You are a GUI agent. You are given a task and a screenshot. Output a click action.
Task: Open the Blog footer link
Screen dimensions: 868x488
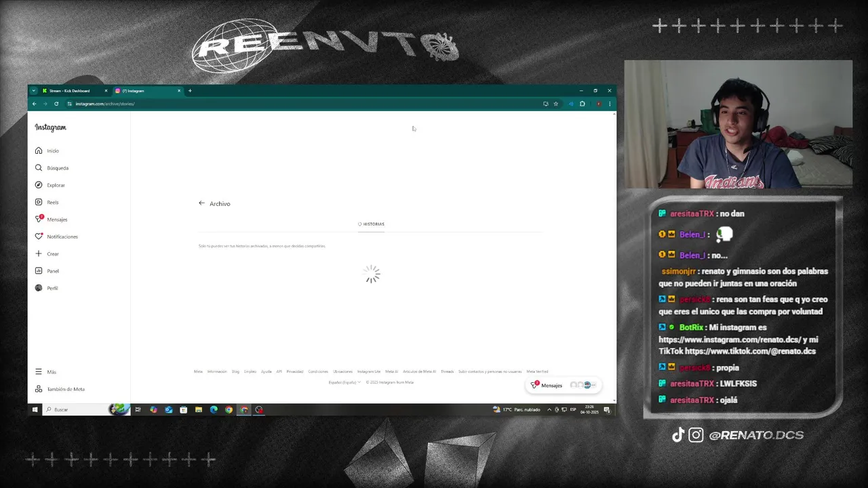(x=235, y=371)
